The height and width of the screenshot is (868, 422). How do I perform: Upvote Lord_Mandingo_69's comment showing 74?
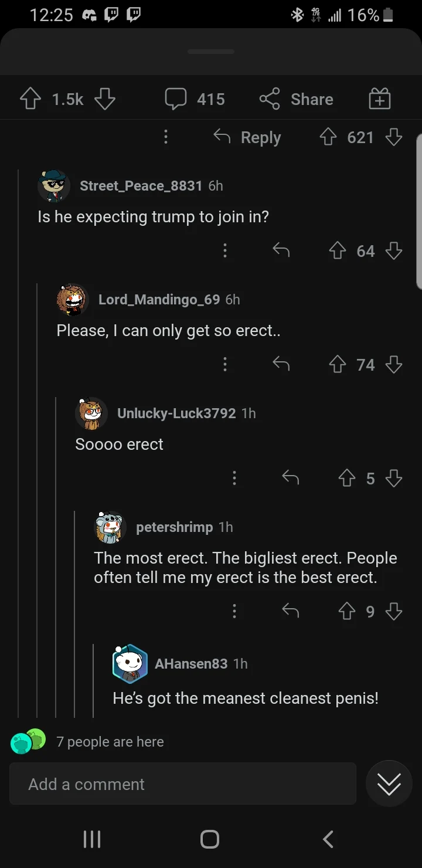click(338, 364)
